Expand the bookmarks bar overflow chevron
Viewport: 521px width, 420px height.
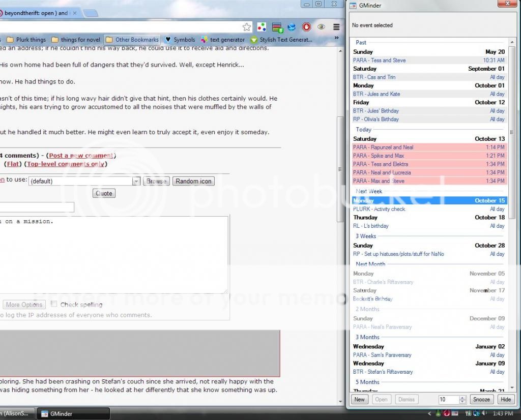336,38
